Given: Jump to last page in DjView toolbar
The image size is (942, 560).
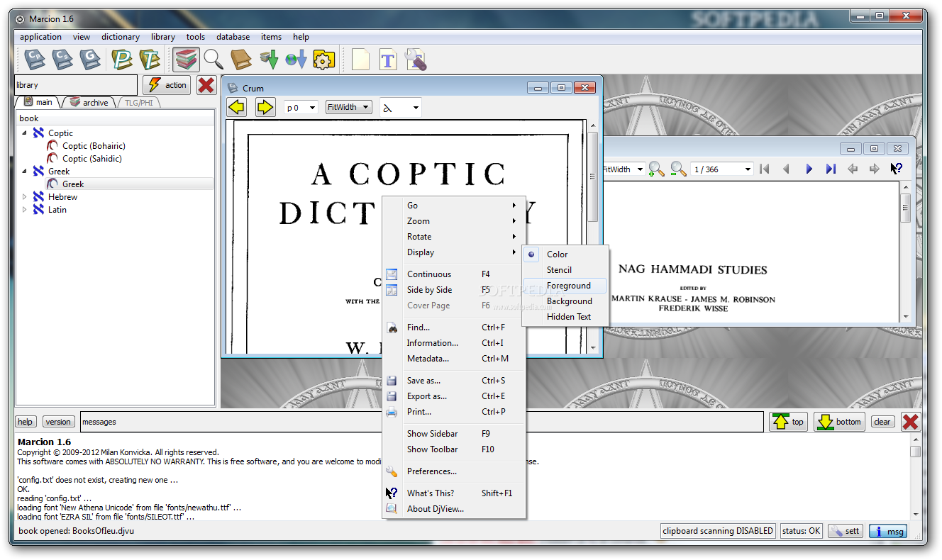Looking at the screenshot, I should pos(831,169).
